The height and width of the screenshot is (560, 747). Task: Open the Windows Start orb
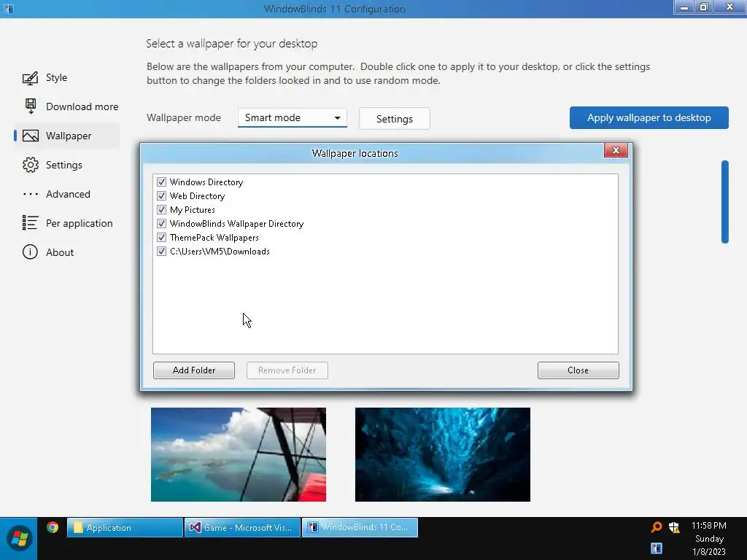19,538
